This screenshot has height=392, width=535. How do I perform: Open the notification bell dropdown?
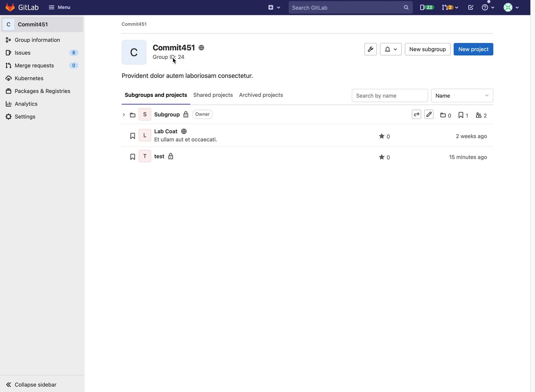click(391, 49)
